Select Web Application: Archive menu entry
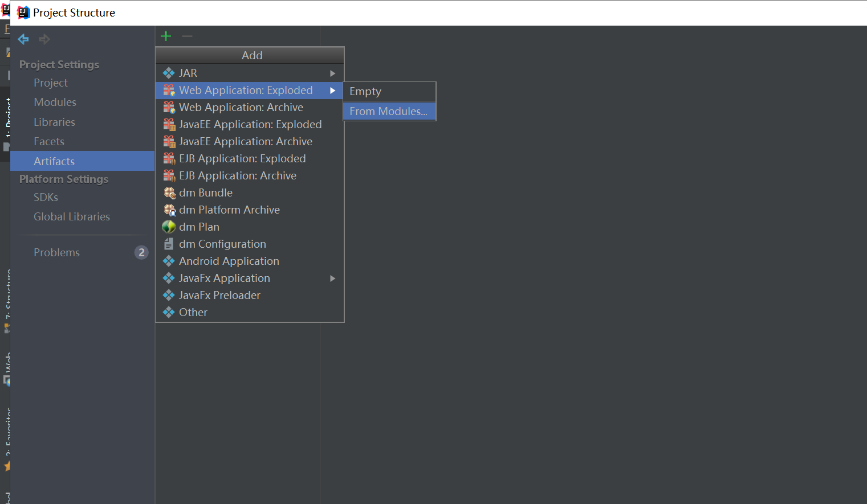867x504 pixels. tap(250, 107)
